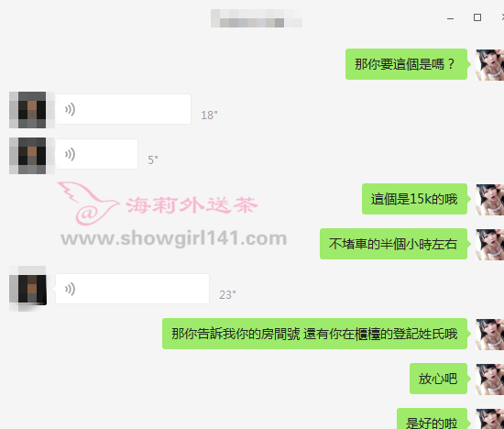504x429 pixels.
Task: Play the 23-second voice message
Action: point(133,289)
